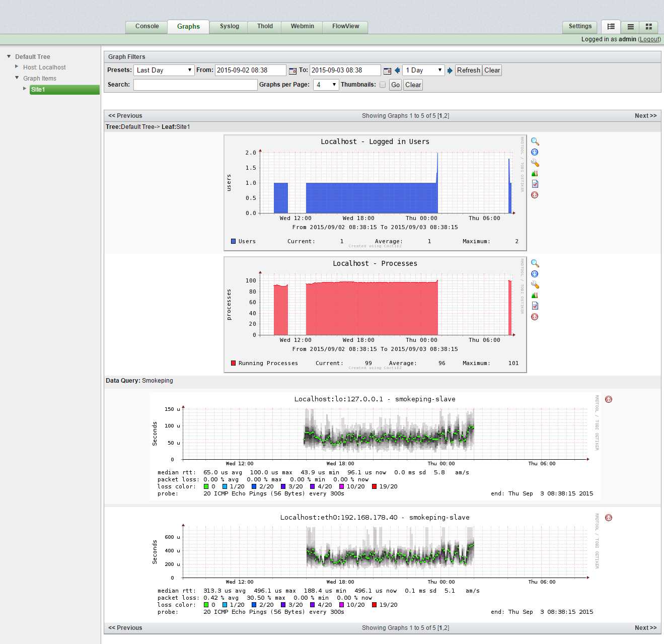Open the Settings tab
The width and height of the screenshot is (664, 644).
580,27
